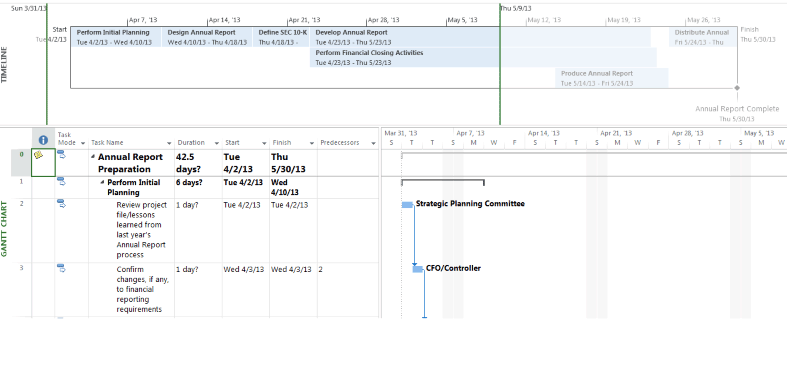Open the Predecessors column filter dropdown
The image size is (800, 384).
click(x=373, y=143)
